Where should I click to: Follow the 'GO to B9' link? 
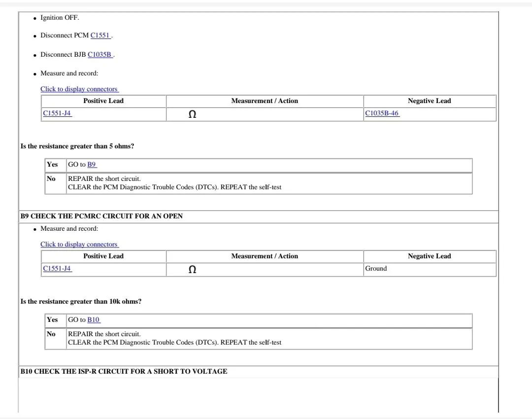click(x=92, y=165)
